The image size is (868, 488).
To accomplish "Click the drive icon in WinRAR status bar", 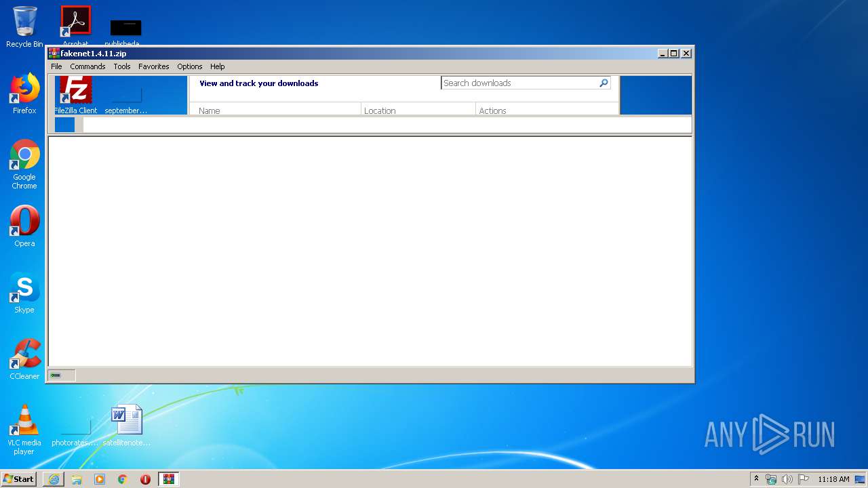I will click(x=56, y=375).
